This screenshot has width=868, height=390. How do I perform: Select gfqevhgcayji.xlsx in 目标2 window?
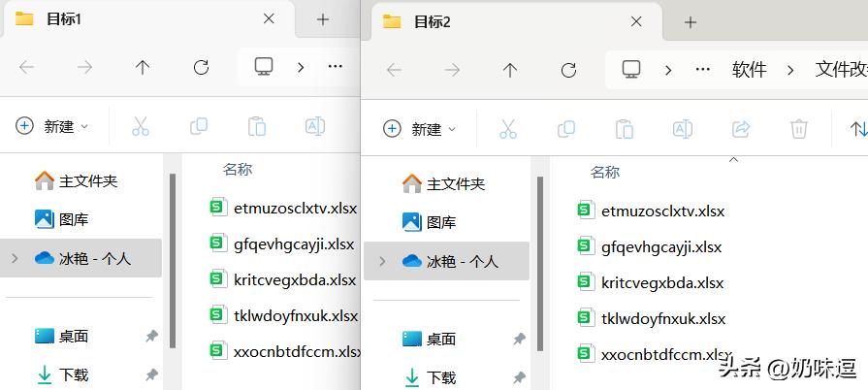[x=650, y=246]
